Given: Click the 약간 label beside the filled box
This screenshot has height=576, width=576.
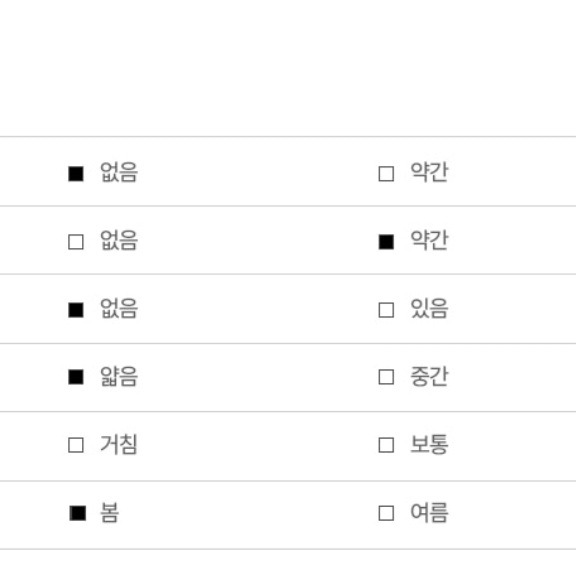Looking at the screenshot, I should 429,240.
